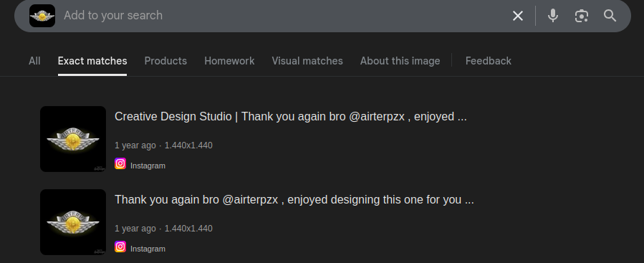
Task: Switch to the Homework tab
Action: click(229, 61)
